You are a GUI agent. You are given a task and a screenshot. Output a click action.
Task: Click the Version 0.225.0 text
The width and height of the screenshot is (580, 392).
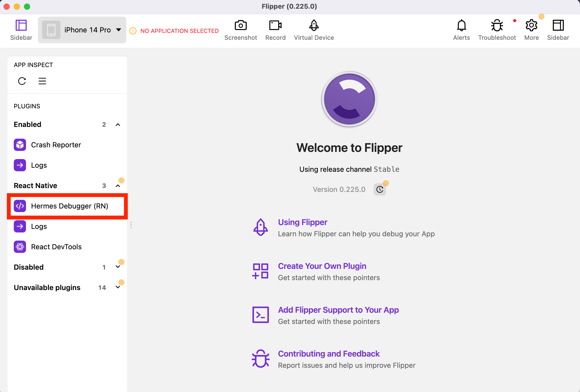coord(339,189)
